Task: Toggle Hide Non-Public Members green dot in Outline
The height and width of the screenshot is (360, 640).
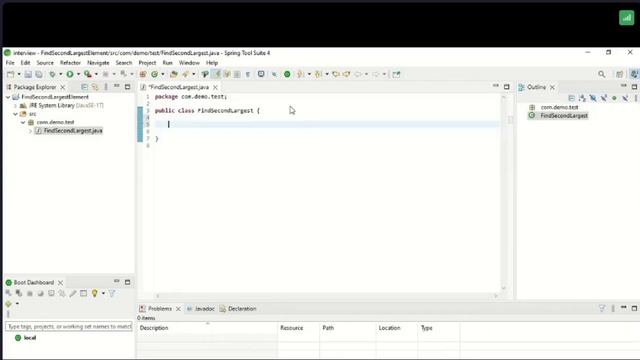Action: point(614,98)
